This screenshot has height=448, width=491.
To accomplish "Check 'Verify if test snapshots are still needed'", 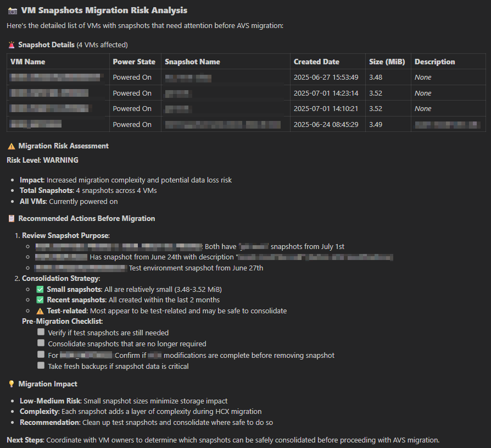I will point(41,332).
